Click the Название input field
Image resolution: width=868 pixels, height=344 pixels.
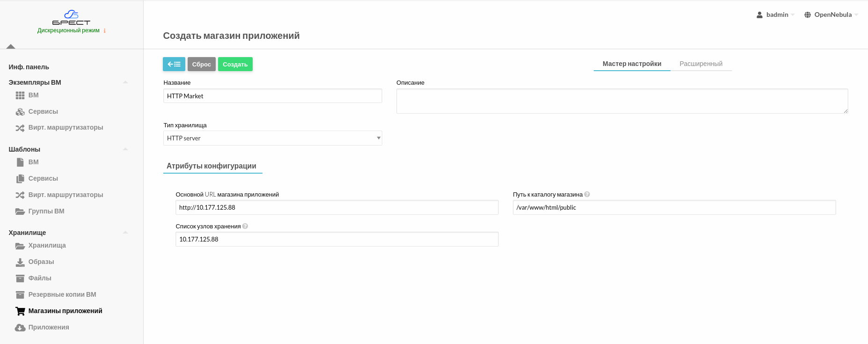[272, 96]
